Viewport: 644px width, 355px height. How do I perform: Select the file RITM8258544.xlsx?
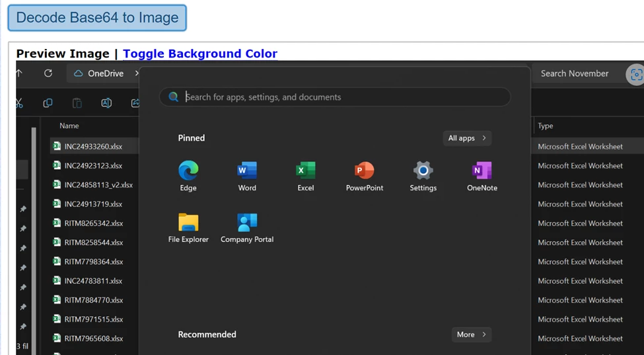point(94,242)
